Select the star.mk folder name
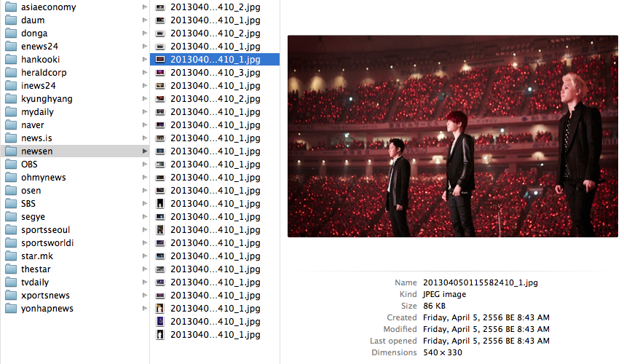624x364 pixels. point(37,256)
